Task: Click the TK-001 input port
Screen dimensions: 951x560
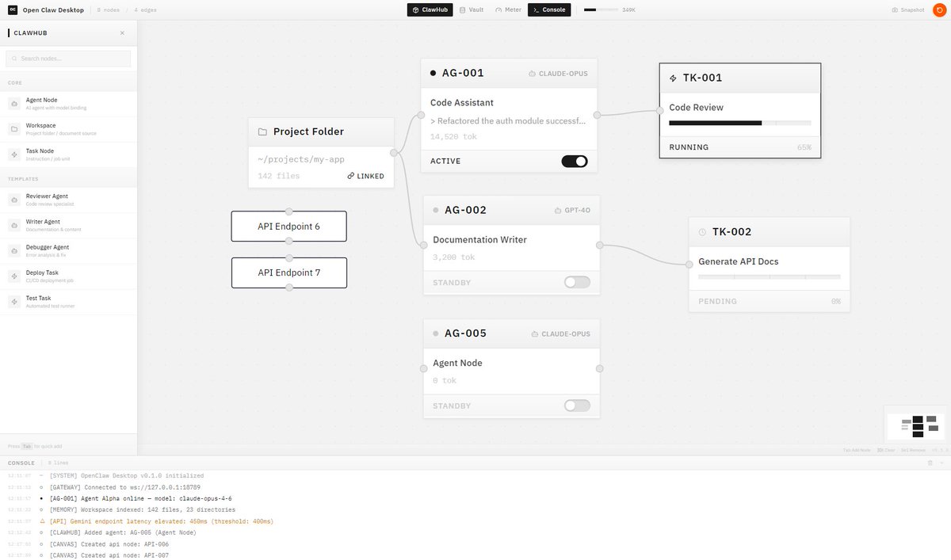Action: tap(660, 110)
